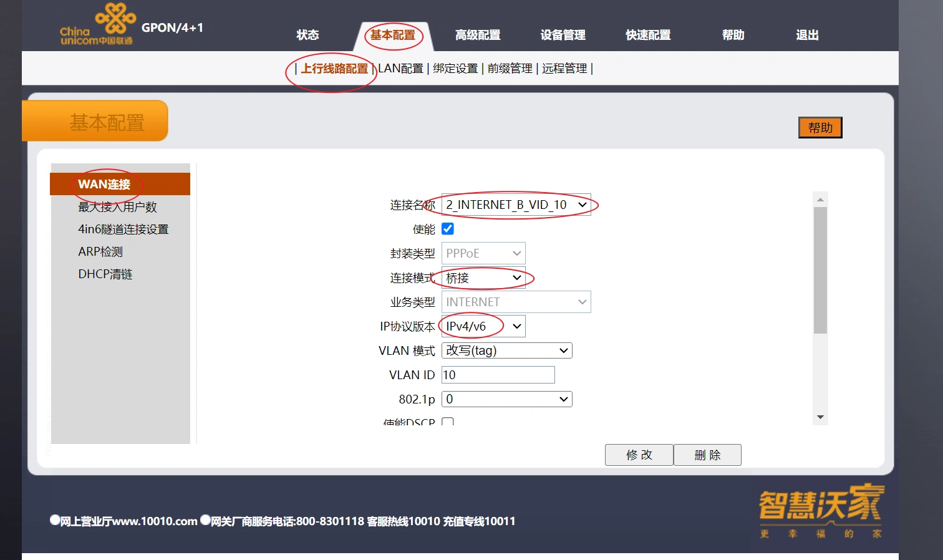The height and width of the screenshot is (560, 943).
Task: Open the 连接名称 dropdown
Action: pos(516,205)
